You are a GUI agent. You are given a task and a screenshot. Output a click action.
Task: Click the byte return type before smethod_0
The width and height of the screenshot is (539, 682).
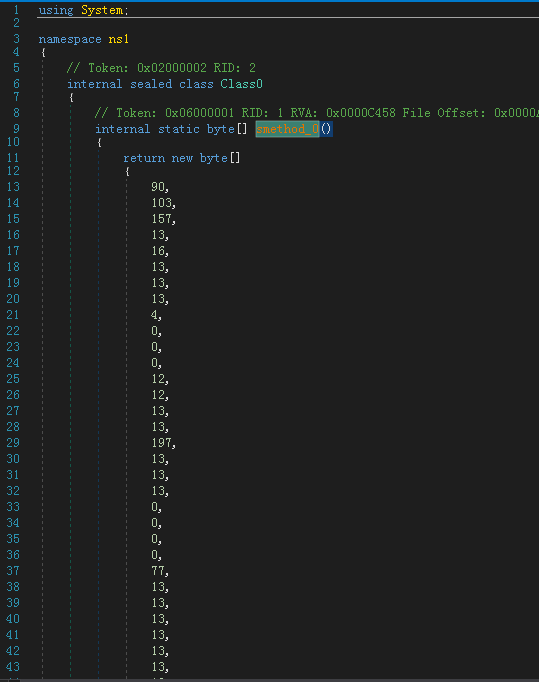click(x=221, y=129)
